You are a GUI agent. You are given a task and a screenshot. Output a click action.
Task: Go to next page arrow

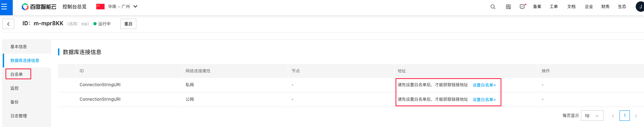click(x=636, y=116)
